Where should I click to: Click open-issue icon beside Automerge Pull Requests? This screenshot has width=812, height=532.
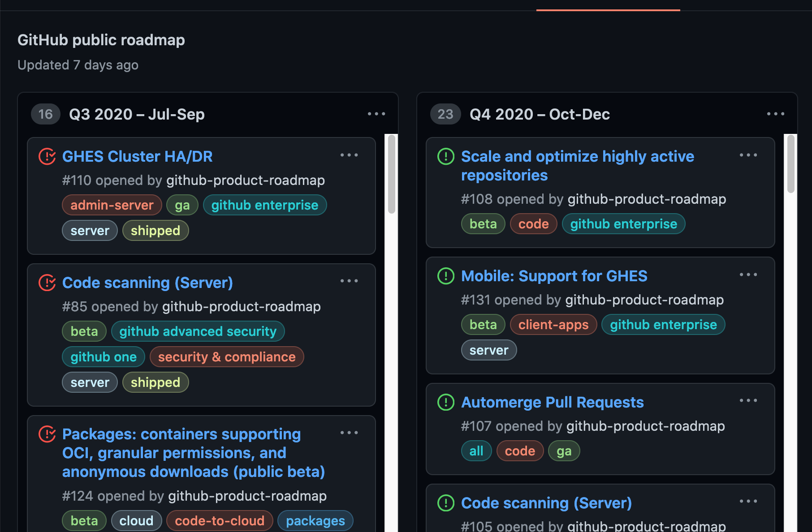coord(446,402)
